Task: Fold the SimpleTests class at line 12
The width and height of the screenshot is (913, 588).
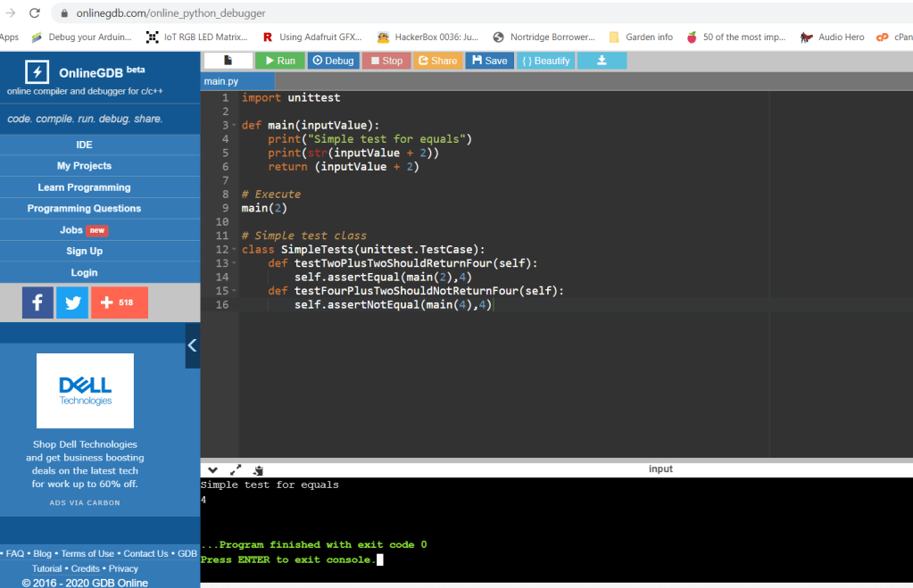Action: coord(234,250)
